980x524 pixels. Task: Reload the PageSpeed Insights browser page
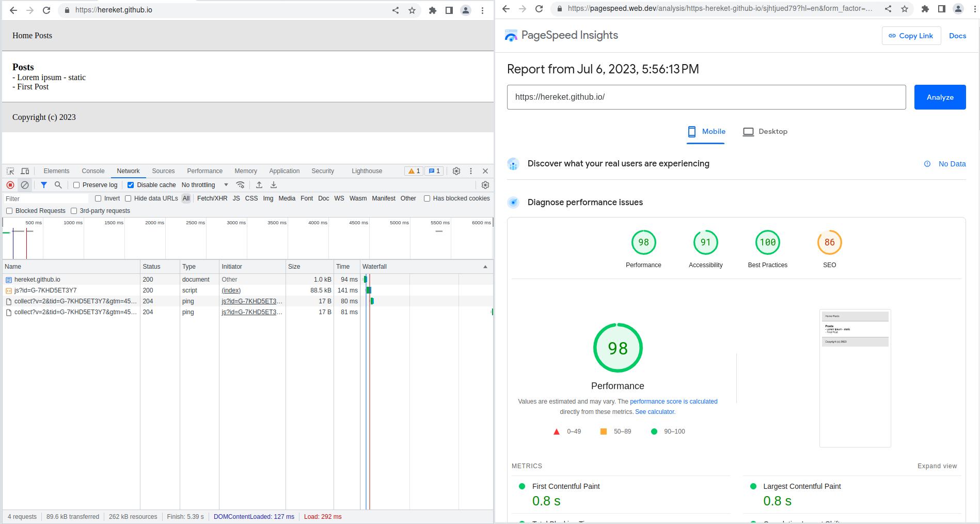pos(539,9)
